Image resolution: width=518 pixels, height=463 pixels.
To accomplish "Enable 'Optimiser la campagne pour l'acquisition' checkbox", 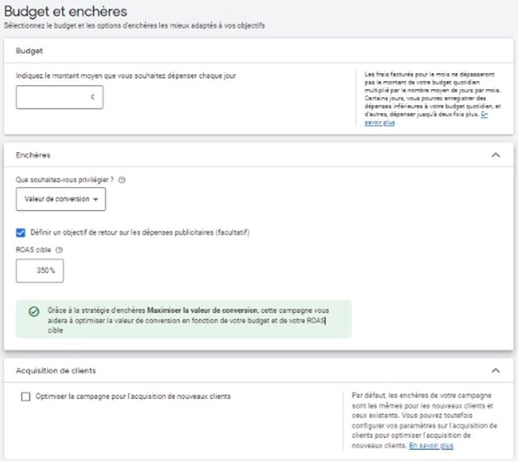I will [x=26, y=396].
